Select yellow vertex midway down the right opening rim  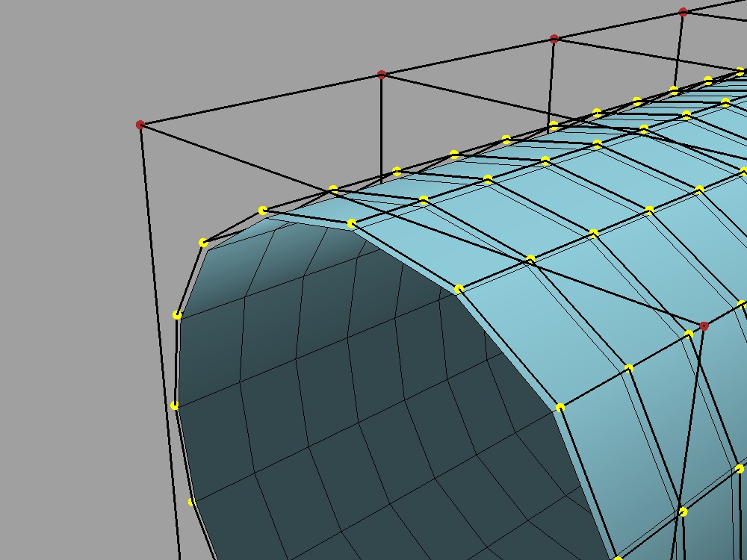point(459,289)
